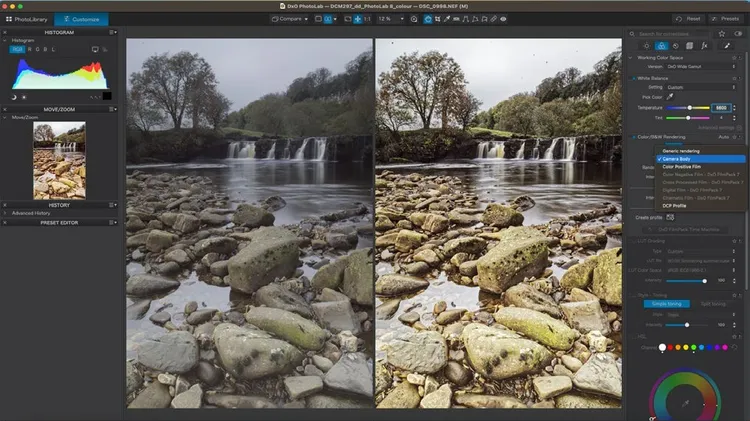750x421 pixels.
Task: Select the green HSL channel swatch
Action: point(694,347)
